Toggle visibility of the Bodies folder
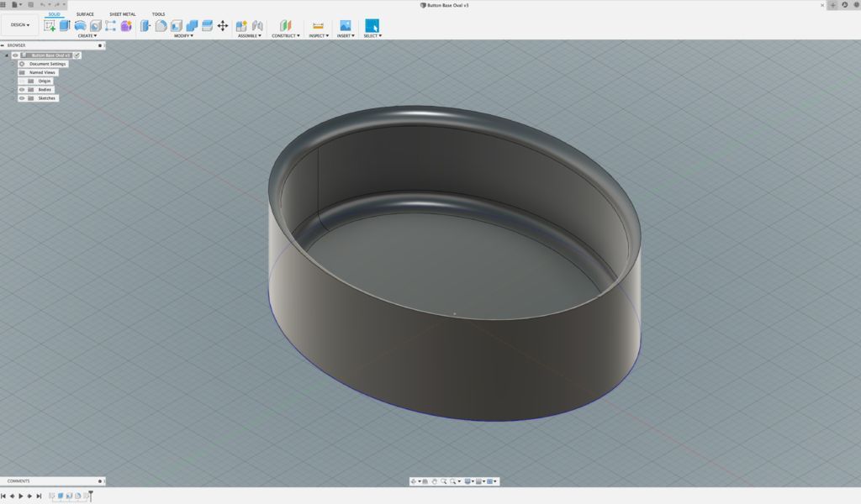Screen dimensions: 861x504 [21, 89]
